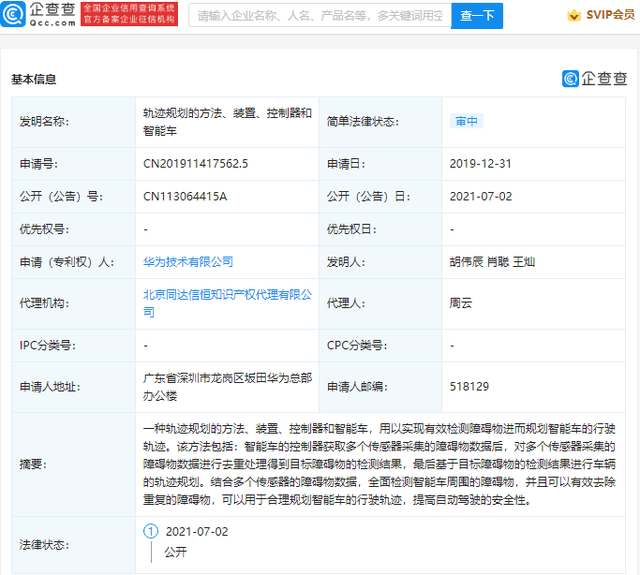Image resolution: width=640 pixels, height=575 pixels.
Task: Click the 2021-07-02 legal status date
Action: (x=197, y=531)
